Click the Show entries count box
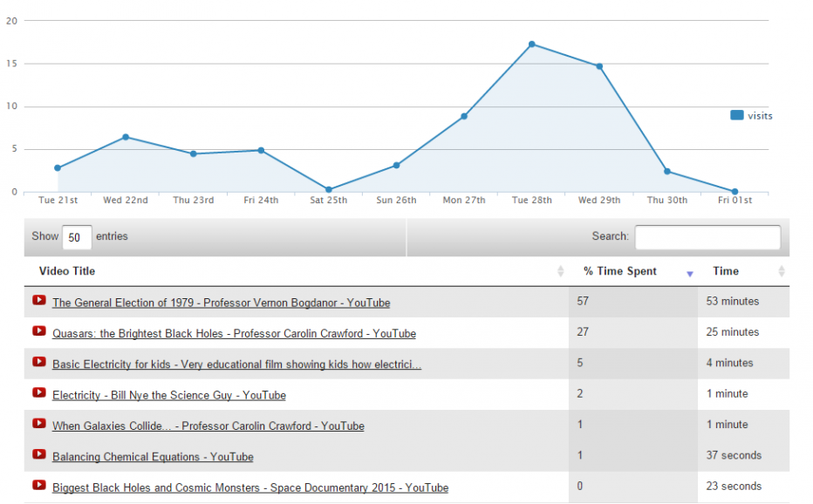Viewport: 813px width, 504px height. pyautogui.click(x=77, y=237)
